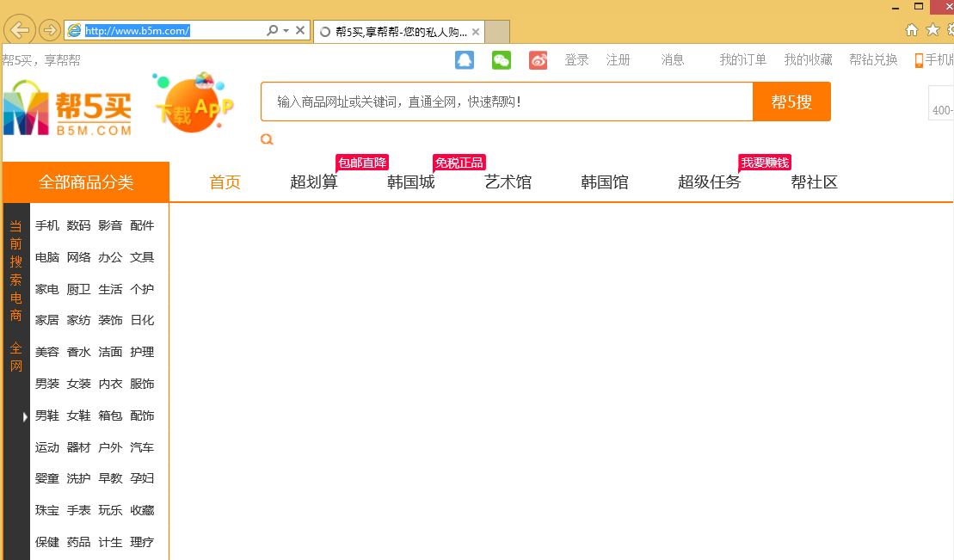Screen dimensions: 954x560
Task: Click the 帮5买 site logo
Action: [x=69, y=110]
